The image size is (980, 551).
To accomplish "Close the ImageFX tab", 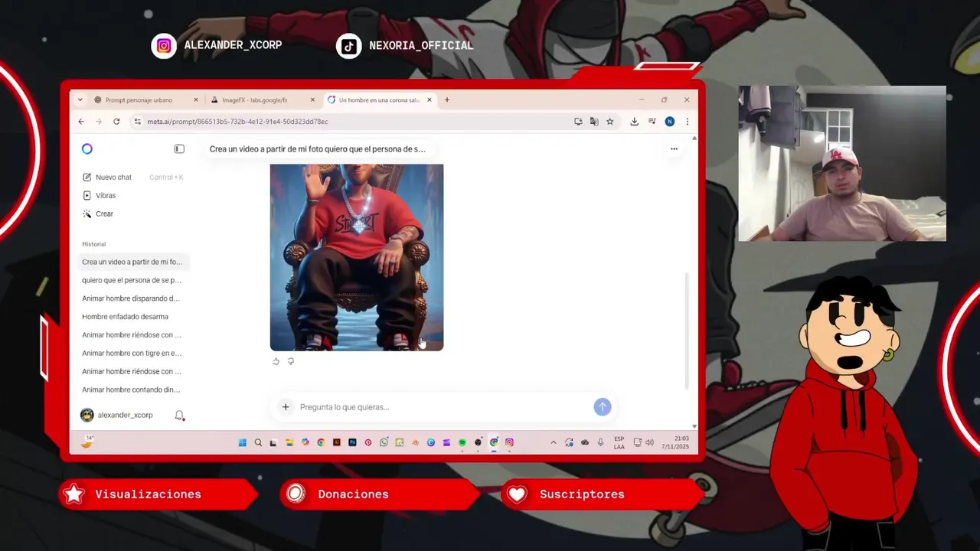I will 312,99.
